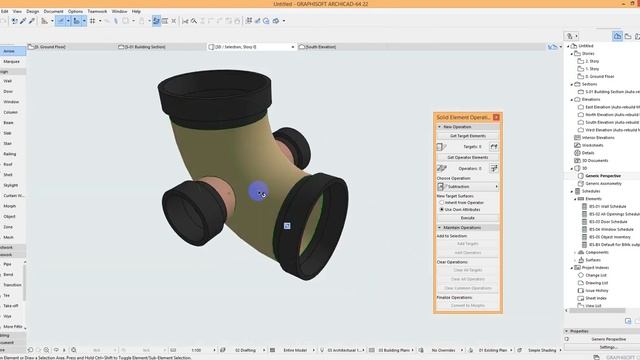Select the operators icon beside Operators count
The height and width of the screenshot is (360, 640).
click(x=494, y=168)
